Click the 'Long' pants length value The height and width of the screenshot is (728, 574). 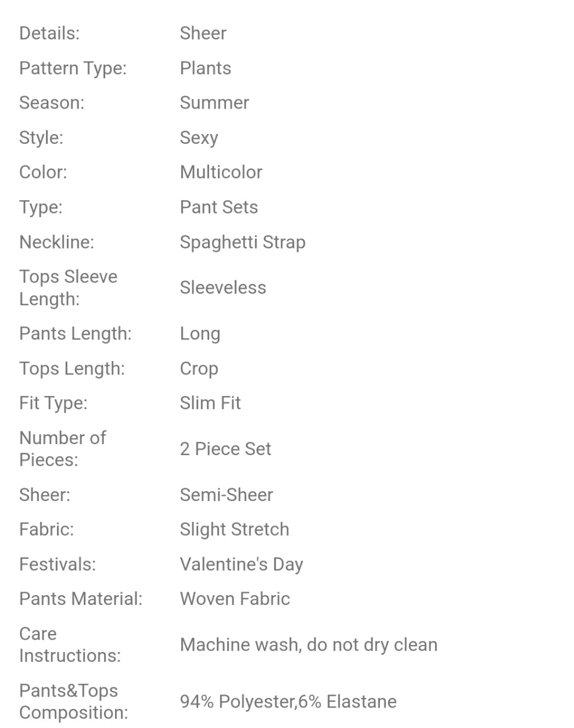(x=200, y=334)
